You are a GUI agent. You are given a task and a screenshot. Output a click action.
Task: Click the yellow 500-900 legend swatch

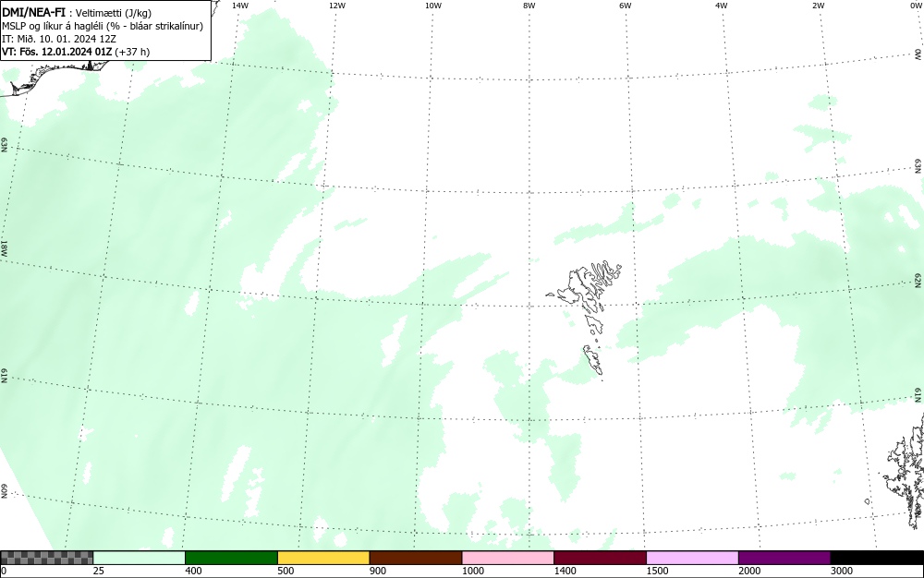tap(323, 558)
